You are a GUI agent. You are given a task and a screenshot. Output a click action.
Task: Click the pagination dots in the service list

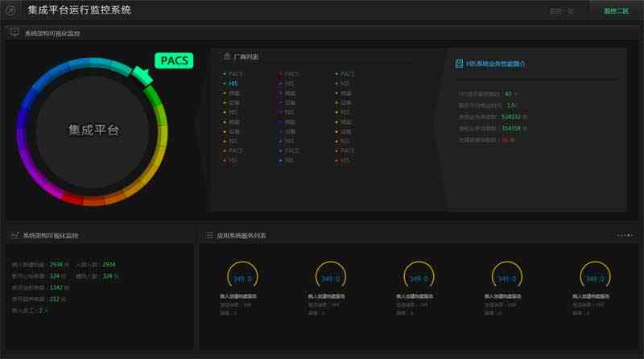625,235
